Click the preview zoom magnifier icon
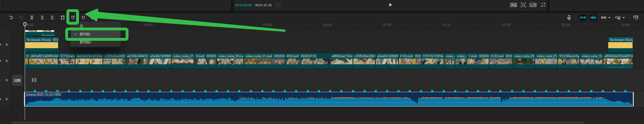This screenshot has height=124, width=644. [523, 5]
